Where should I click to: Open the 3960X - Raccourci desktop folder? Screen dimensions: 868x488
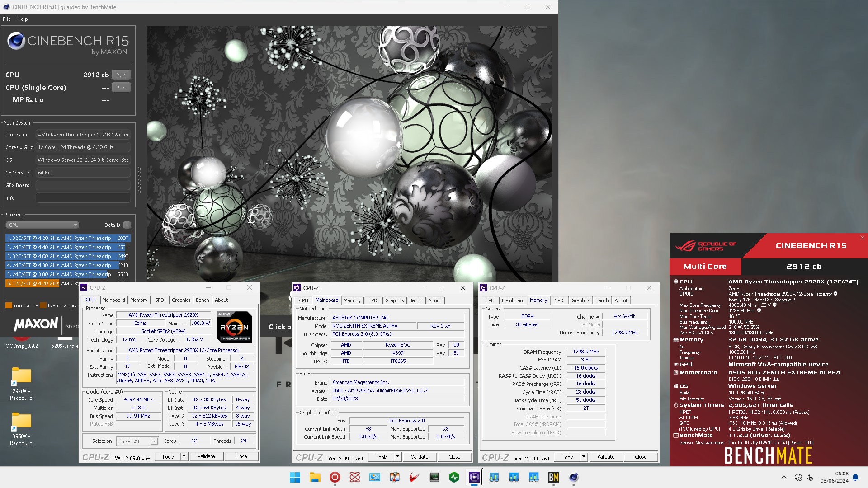click(22, 429)
